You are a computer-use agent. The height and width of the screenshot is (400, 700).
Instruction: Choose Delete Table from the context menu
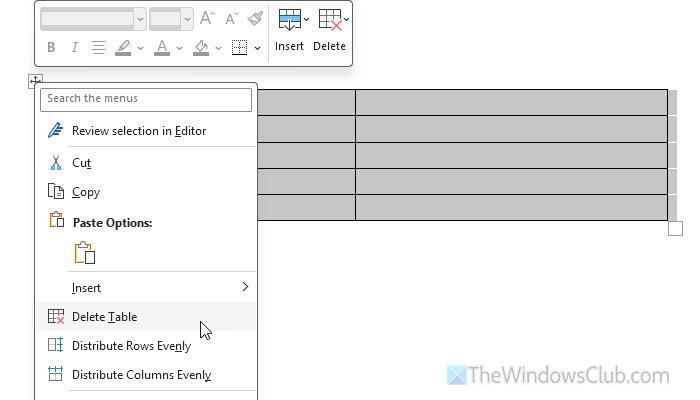146,317
